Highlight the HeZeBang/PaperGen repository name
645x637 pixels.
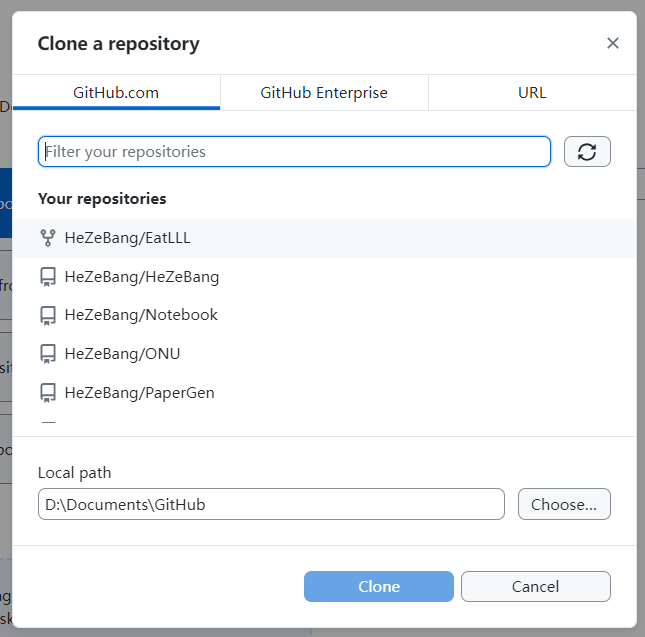click(139, 393)
